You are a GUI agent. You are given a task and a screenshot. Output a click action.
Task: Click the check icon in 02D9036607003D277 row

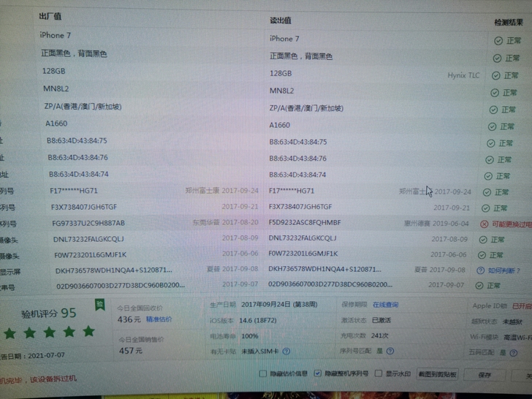(479, 286)
